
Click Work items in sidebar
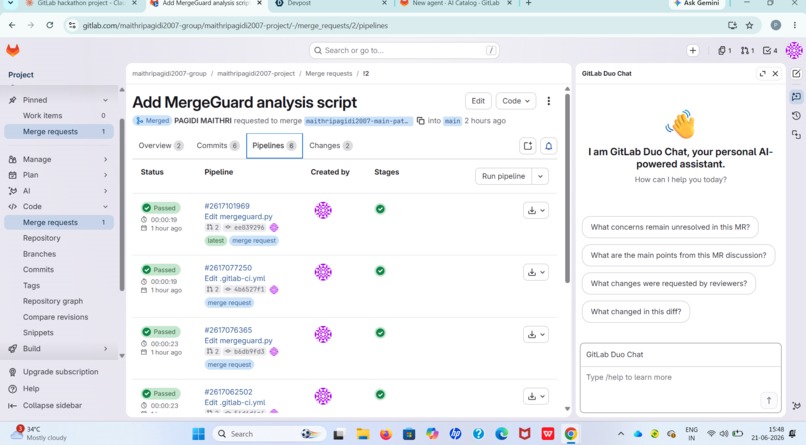click(59, 116)
